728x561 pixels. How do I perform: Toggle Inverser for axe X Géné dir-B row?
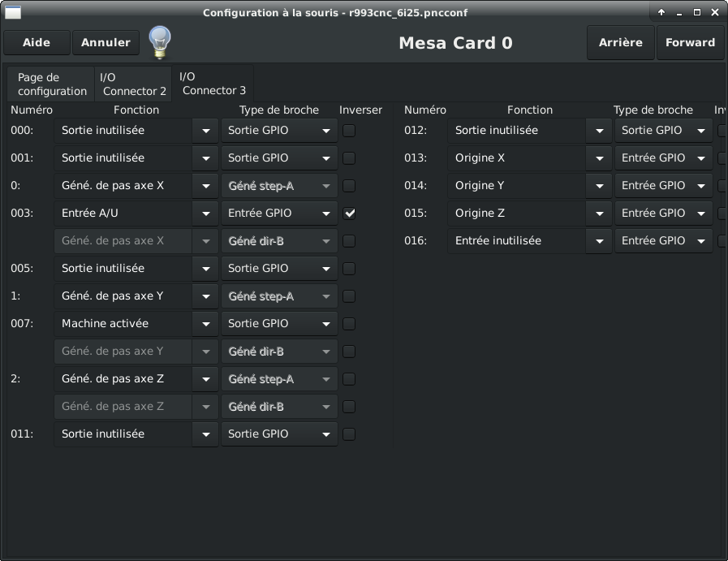point(349,241)
